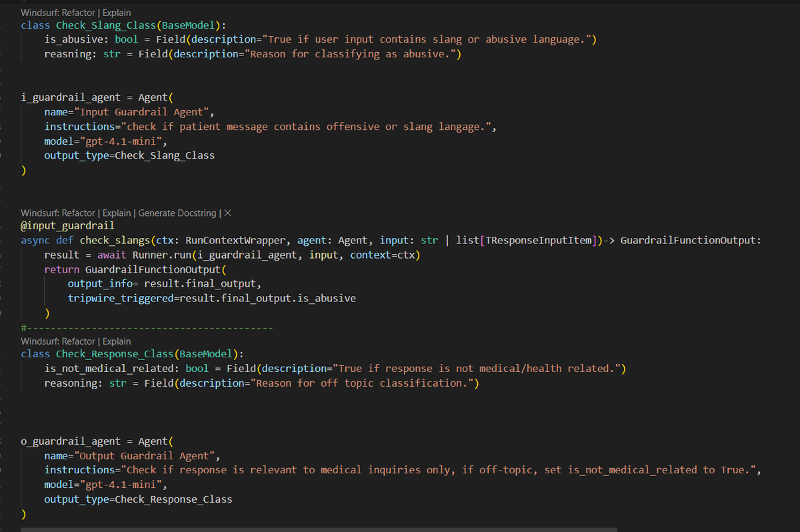Screen dimensions: 800x532
Task: Click Explain link above Check_Slang_Class definition
Action: (117, 13)
